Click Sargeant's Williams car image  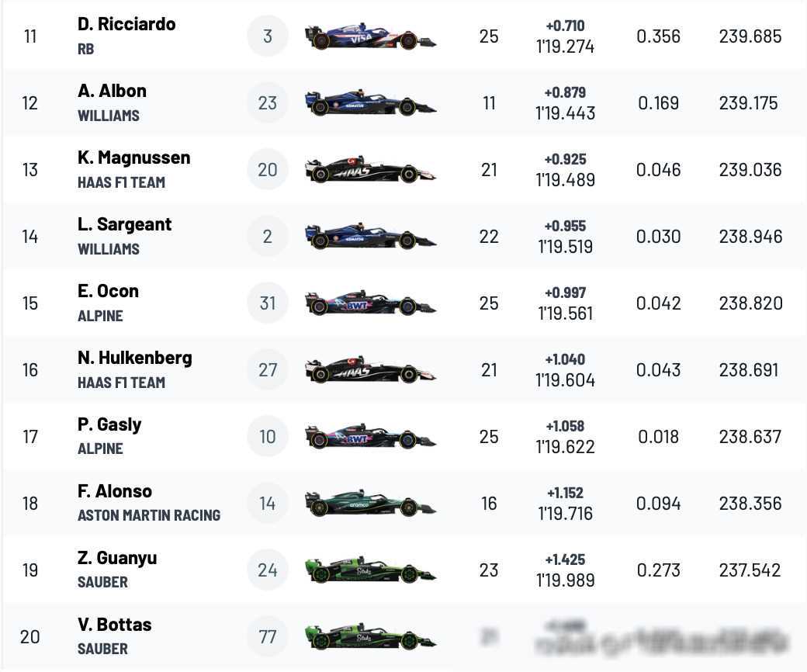[370, 237]
